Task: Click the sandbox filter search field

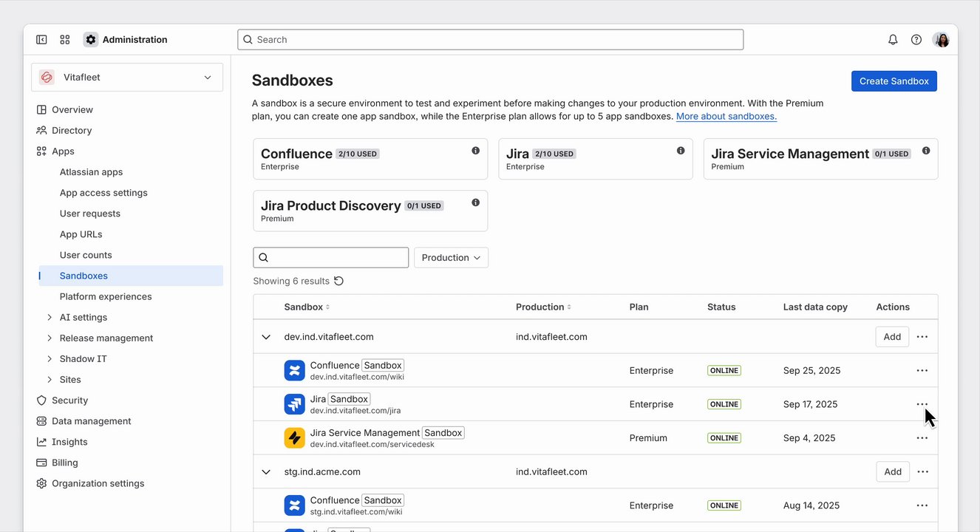Action: (338, 258)
